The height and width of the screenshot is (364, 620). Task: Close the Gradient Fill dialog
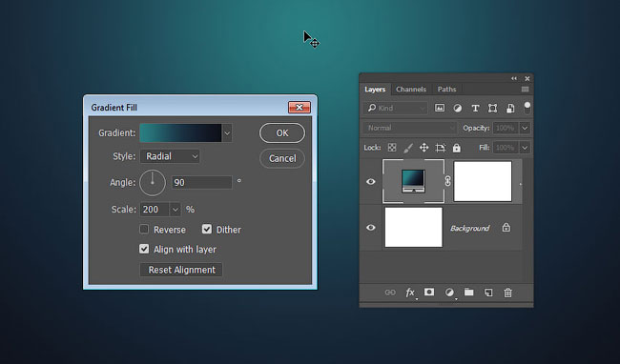point(300,108)
